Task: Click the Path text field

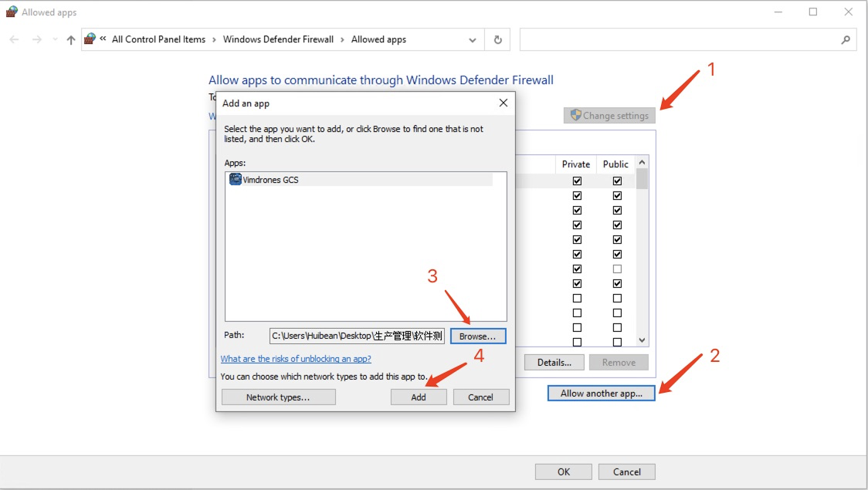Action: coord(357,336)
